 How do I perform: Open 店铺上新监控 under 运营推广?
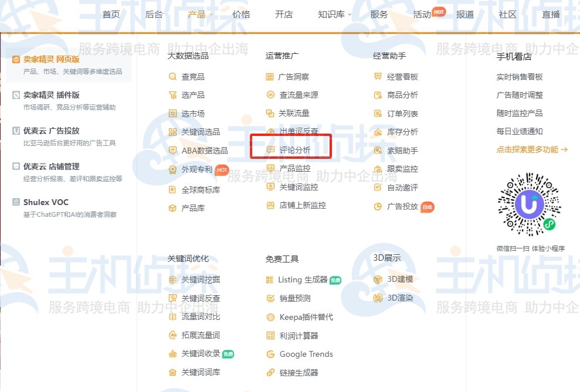302,206
